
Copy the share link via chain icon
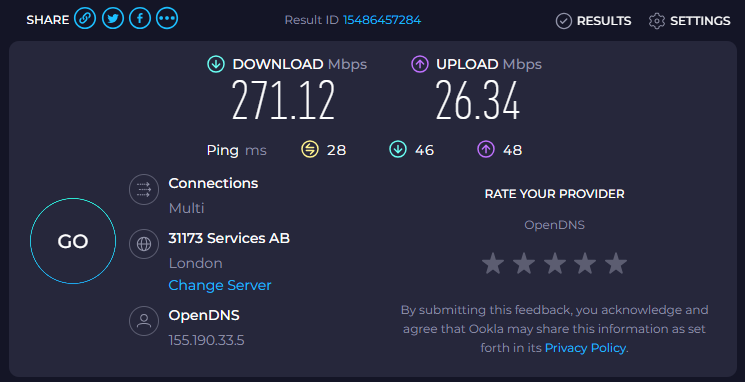pyautogui.click(x=85, y=19)
